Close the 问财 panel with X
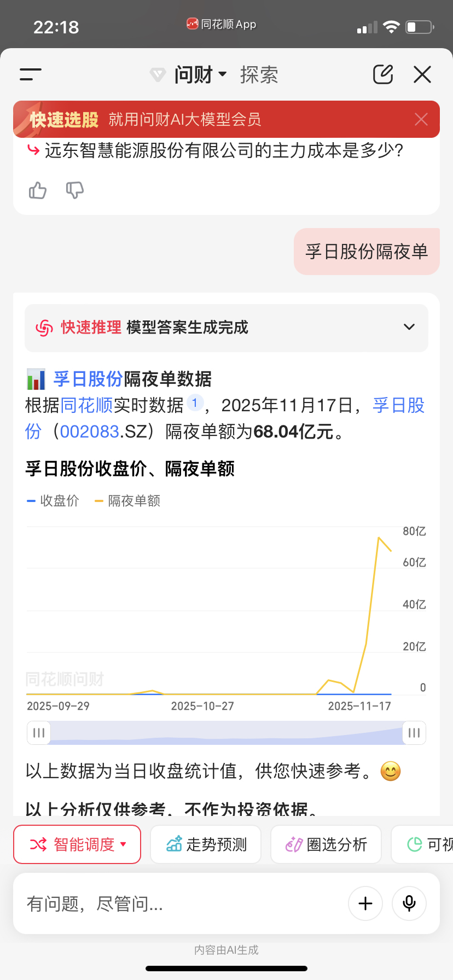This screenshot has height=980, width=453. 422,74
